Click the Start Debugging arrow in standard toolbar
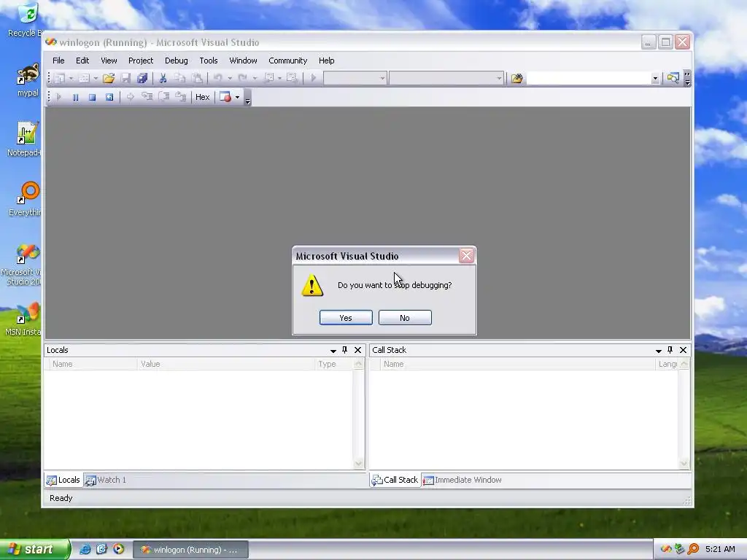The image size is (747, 560). (x=313, y=78)
